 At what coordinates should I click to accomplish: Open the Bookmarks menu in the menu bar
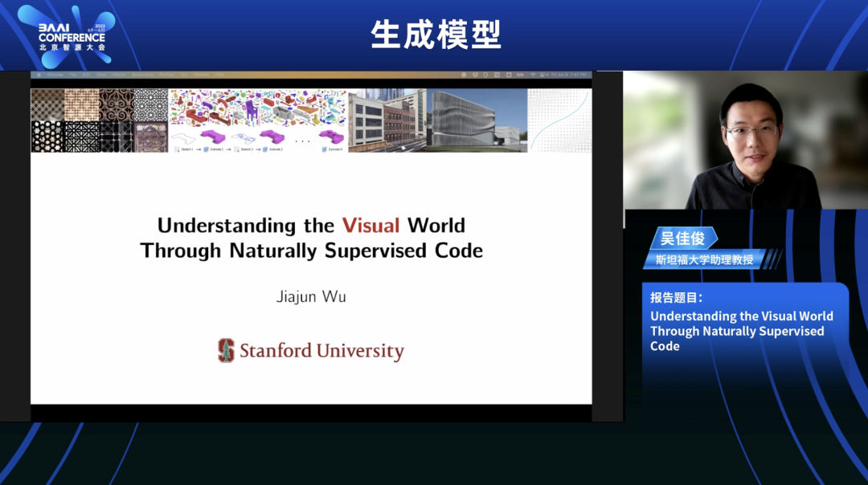[143, 75]
